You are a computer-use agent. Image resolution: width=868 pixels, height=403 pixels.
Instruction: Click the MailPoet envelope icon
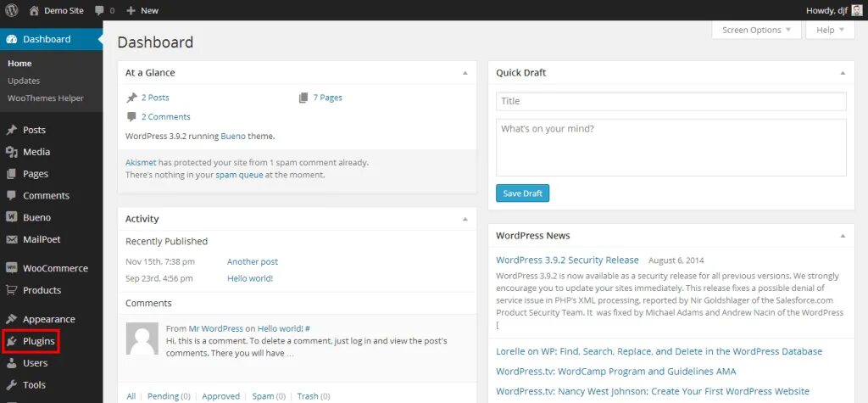[x=12, y=239]
